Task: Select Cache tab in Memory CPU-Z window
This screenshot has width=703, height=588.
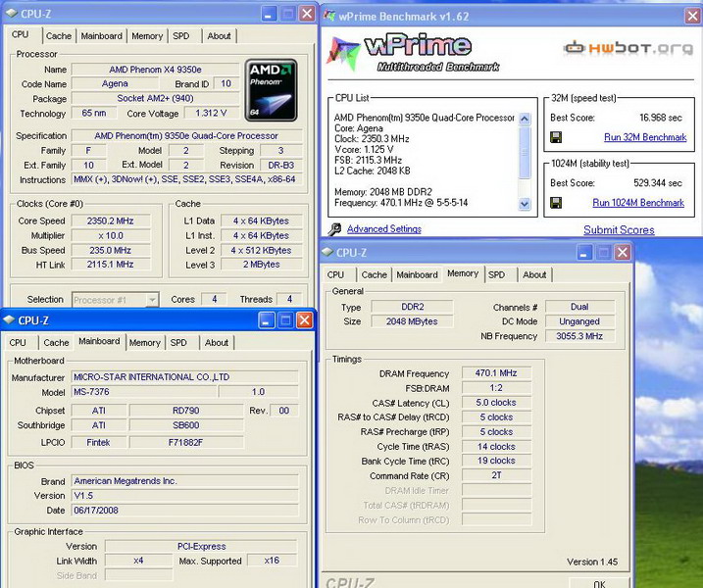Action: [x=374, y=274]
